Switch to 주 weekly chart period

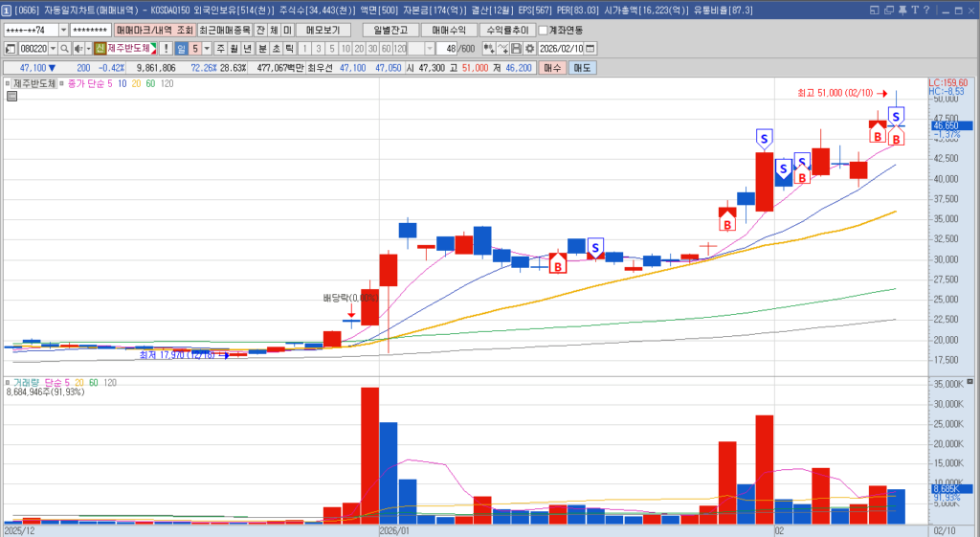pos(221,49)
